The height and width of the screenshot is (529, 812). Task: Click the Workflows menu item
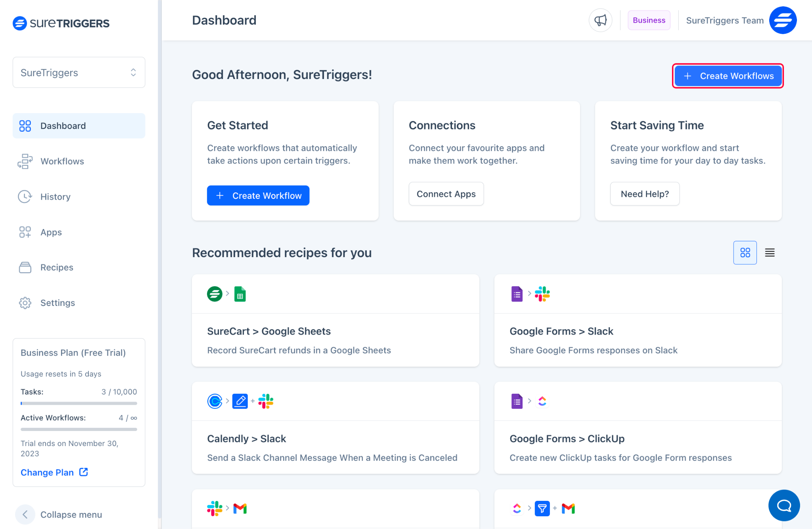[61, 161]
